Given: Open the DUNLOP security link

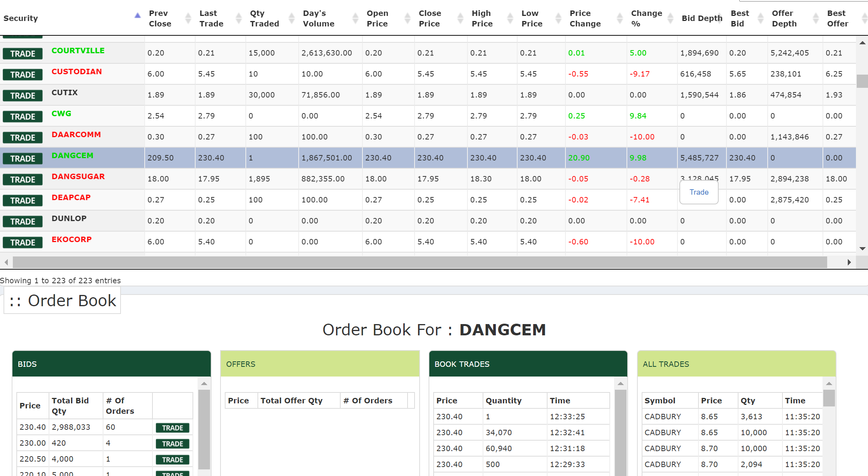Looking at the screenshot, I should coord(69,218).
